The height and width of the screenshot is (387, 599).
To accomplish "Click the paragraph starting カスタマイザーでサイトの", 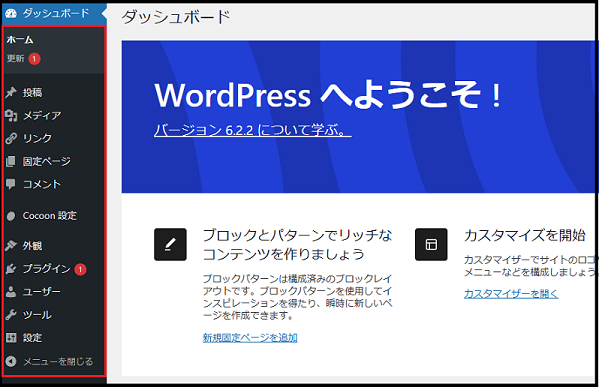I will point(529,266).
